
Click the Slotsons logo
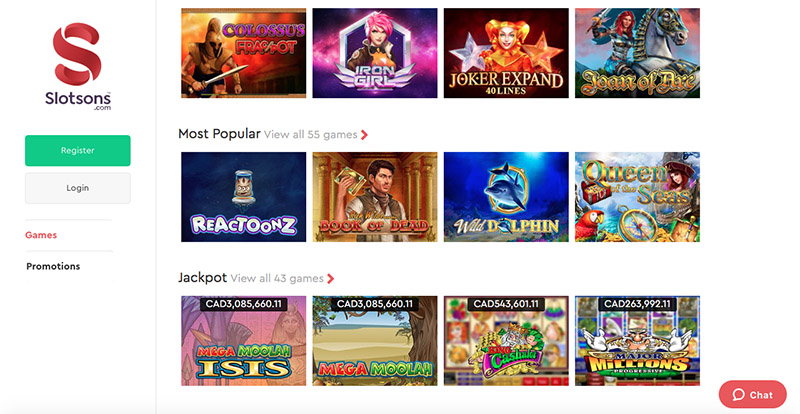78,66
